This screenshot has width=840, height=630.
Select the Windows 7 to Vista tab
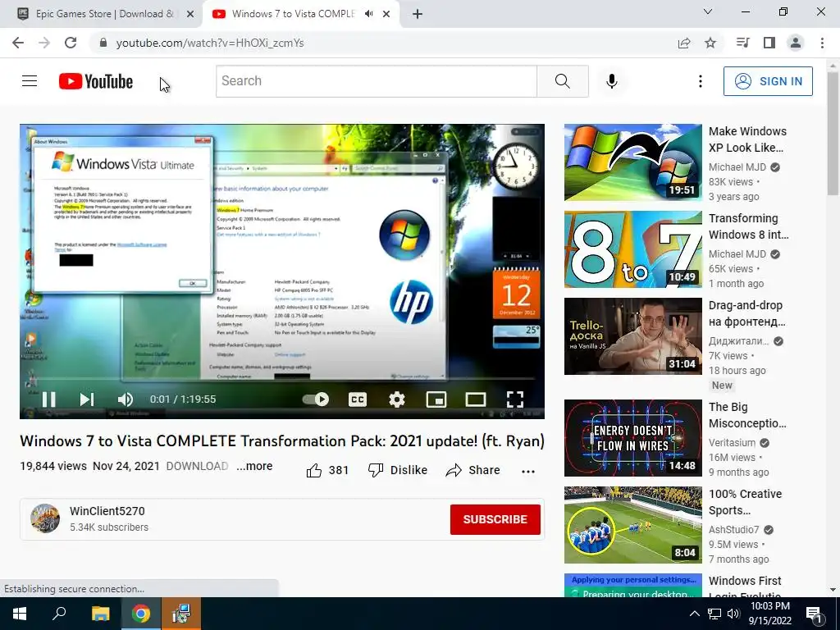[x=293, y=14]
